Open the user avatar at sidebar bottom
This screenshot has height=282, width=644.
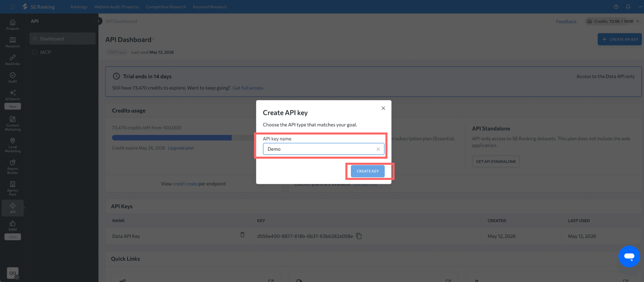(x=13, y=273)
